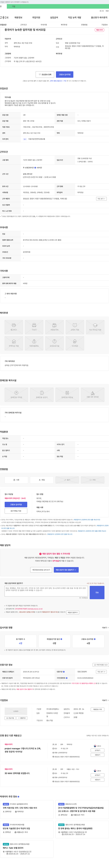109x868 pixels.
Task: Switch to the 기업정보 tab
Action: coord(105,25)
